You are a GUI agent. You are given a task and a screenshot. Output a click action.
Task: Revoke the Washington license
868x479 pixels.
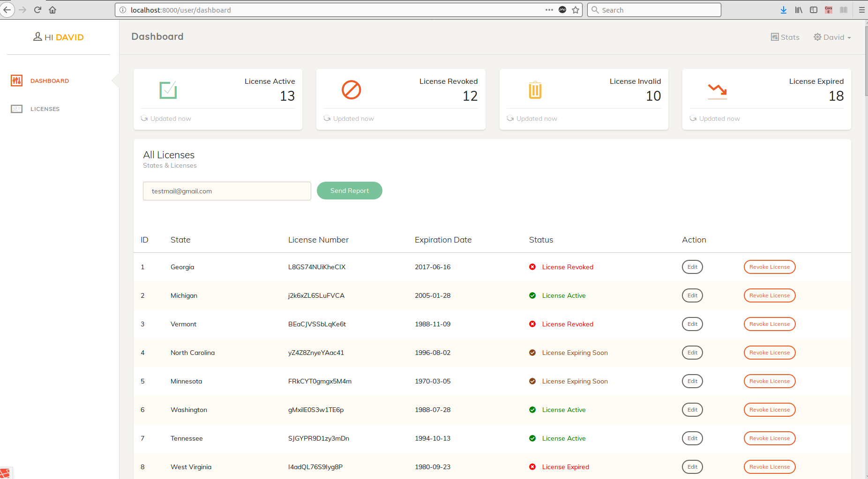[770, 410]
